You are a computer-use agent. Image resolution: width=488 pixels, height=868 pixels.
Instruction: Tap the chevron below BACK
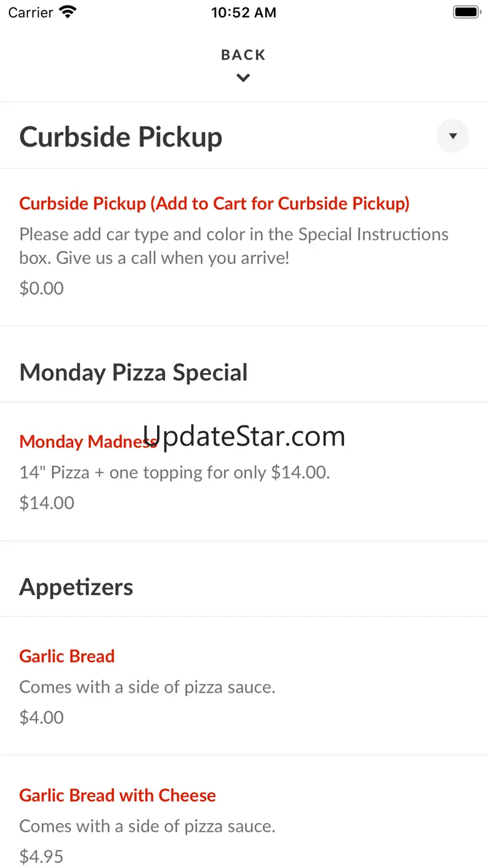tap(243, 78)
